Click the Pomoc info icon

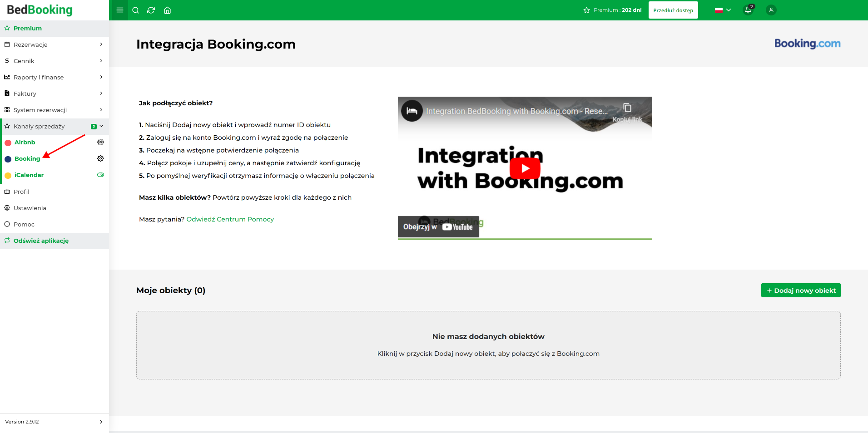7,224
